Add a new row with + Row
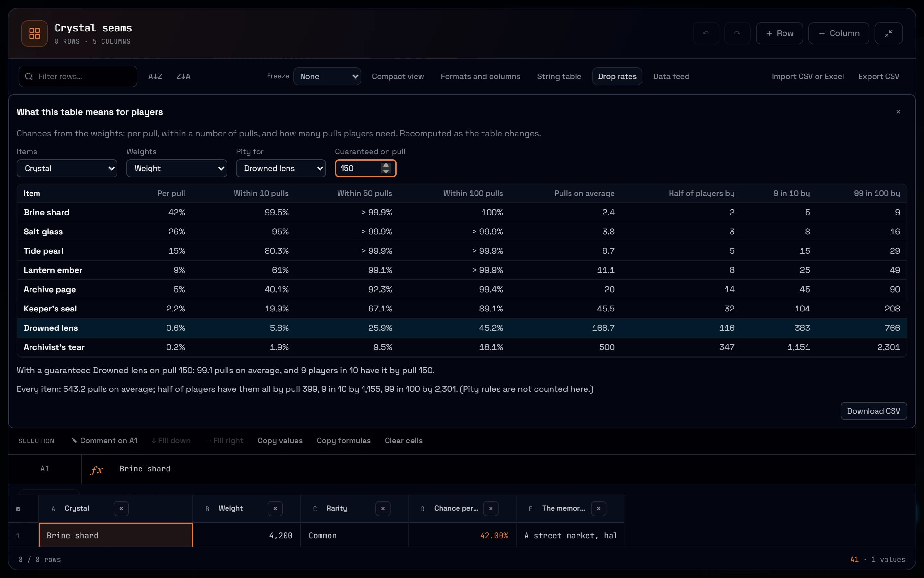924x578 pixels. pos(779,33)
